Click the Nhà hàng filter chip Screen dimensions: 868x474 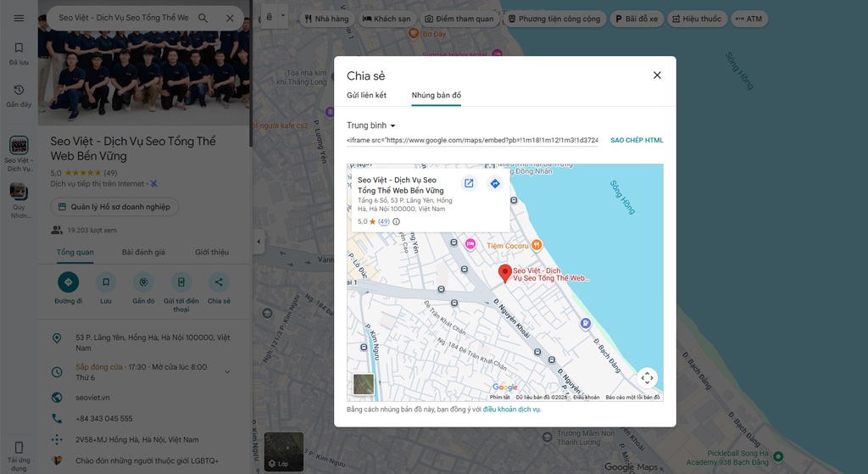pyautogui.click(x=326, y=19)
